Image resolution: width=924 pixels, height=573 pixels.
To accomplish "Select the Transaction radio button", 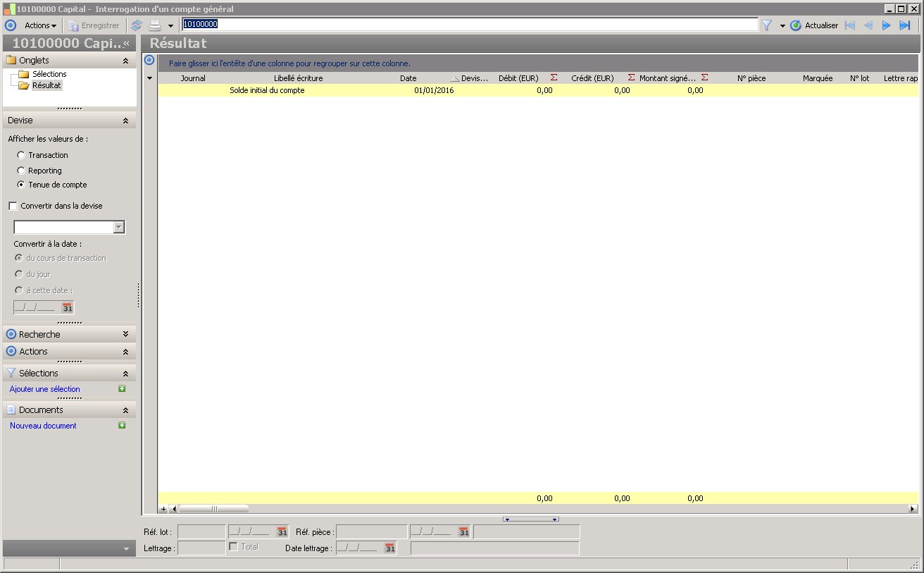I will coord(21,155).
